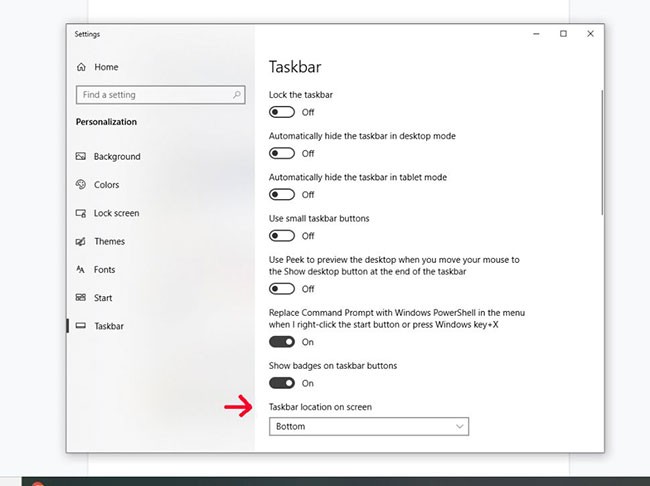The width and height of the screenshot is (650, 486).
Task: Click the Themes icon in sidebar
Action: 81,241
